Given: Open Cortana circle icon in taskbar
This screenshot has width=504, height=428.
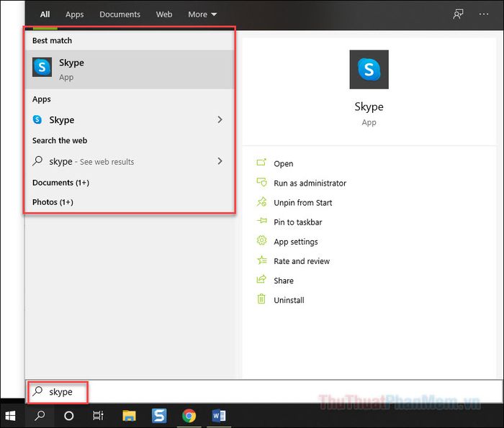Looking at the screenshot, I should tap(69, 415).
